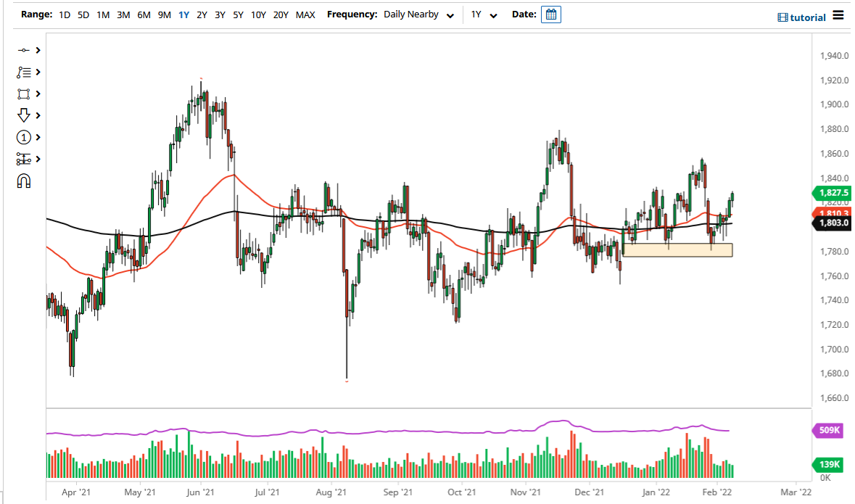The image size is (855, 504).
Task: Open the hamburger menu
Action: 838,15
